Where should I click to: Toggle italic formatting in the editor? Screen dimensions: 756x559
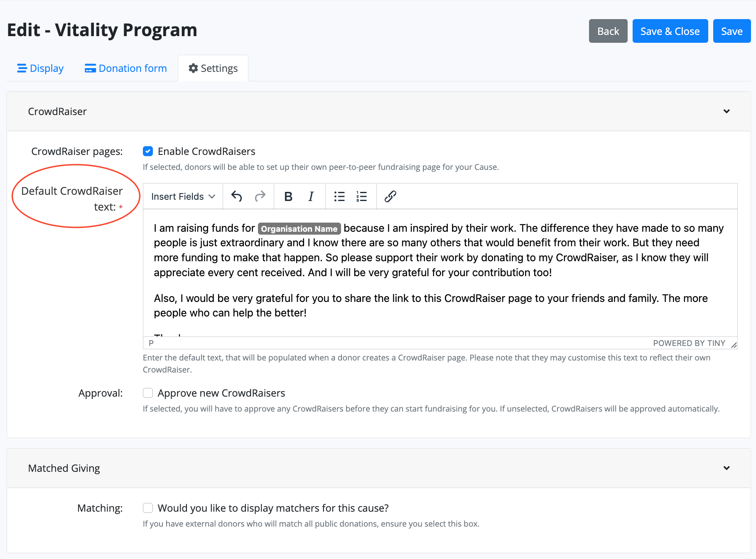[311, 196]
